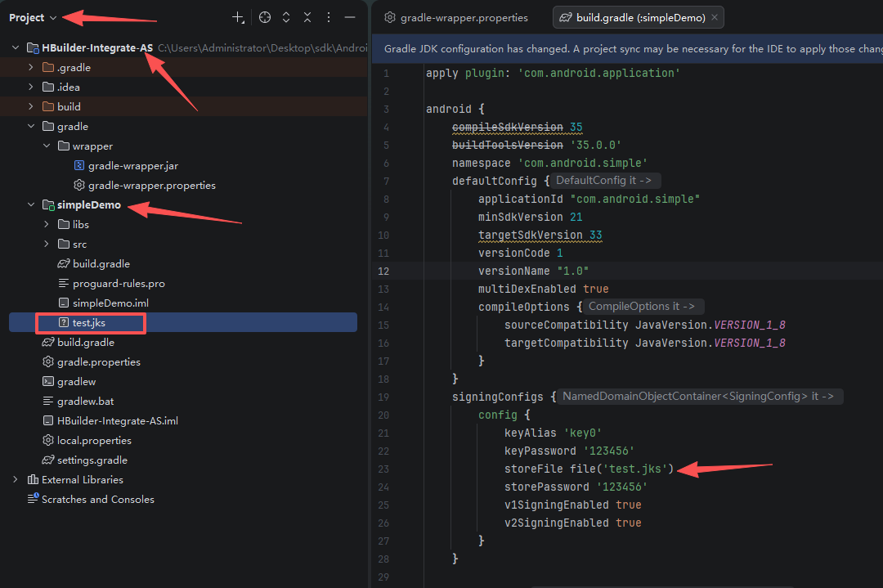Click the Gradle JDK configuration changed banner
This screenshot has height=588, width=883.
click(x=627, y=49)
